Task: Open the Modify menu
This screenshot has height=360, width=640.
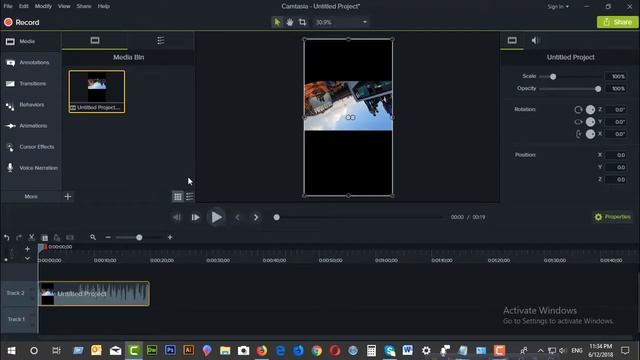Action: coord(43,6)
